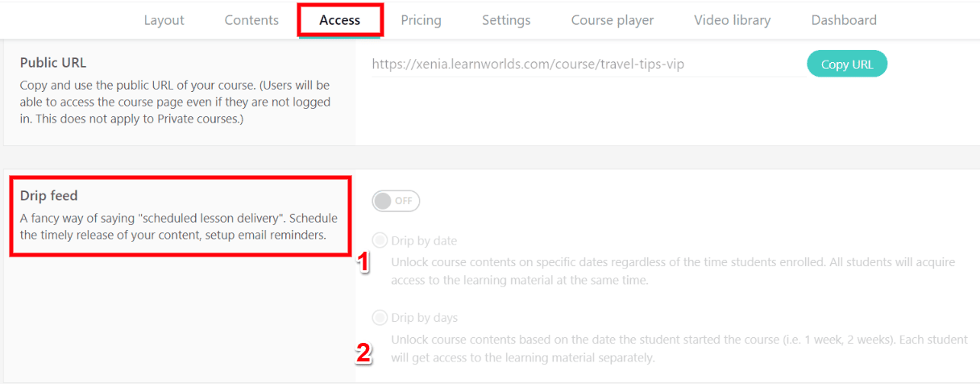Click the Drip by days label
The width and height of the screenshot is (980, 384).
[424, 318]
